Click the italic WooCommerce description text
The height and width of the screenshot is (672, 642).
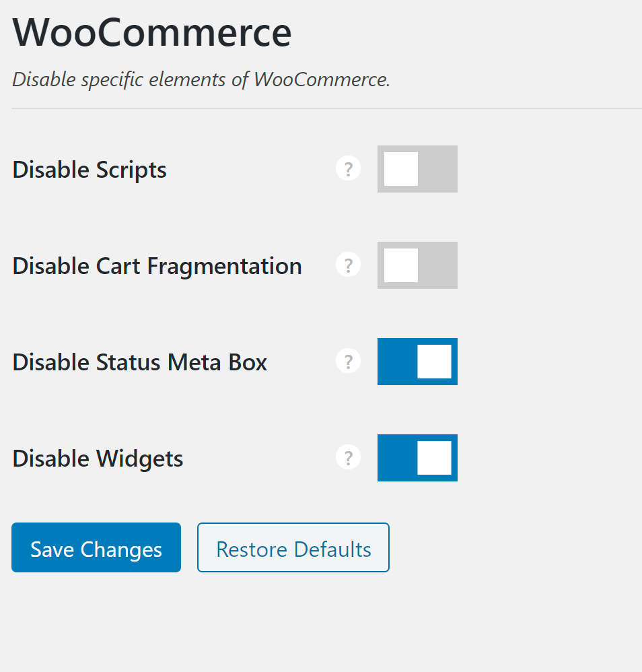tap(201, 79)
